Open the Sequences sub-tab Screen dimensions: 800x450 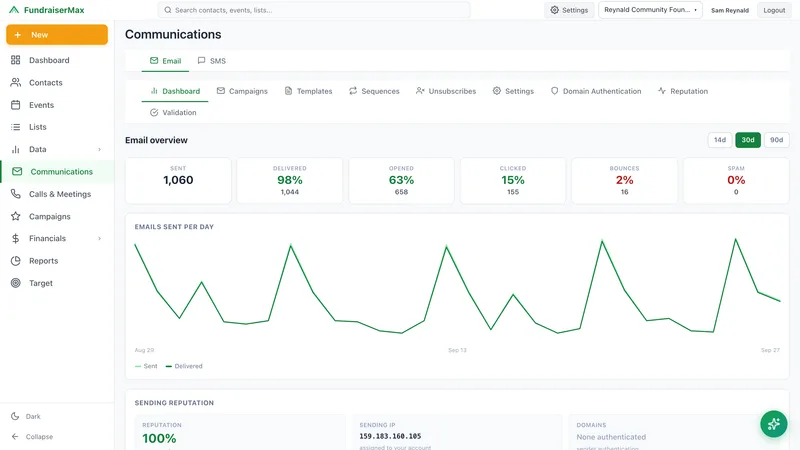point(374,91)
